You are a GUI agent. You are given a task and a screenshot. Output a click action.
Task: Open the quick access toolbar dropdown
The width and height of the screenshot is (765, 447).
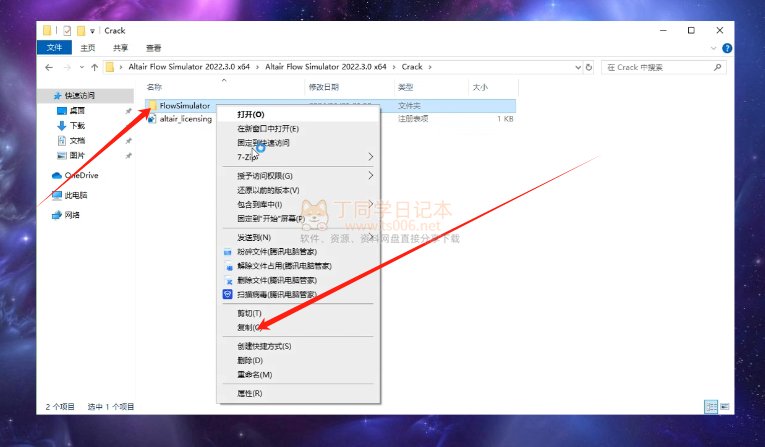point(92,31)
